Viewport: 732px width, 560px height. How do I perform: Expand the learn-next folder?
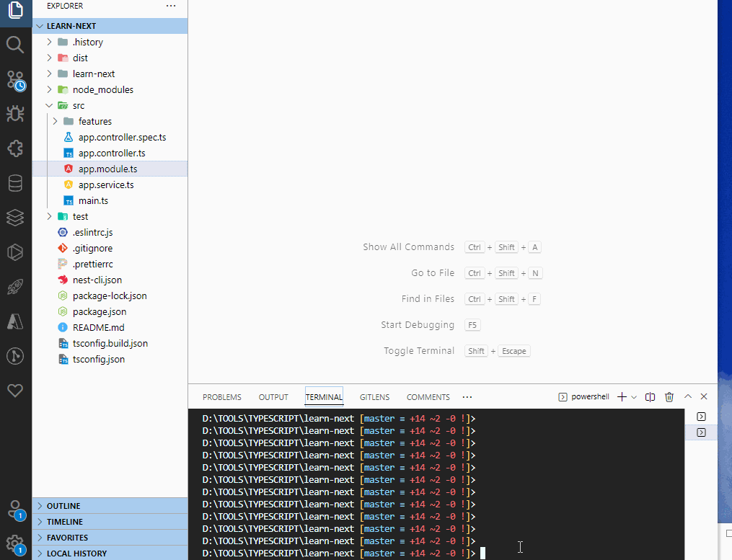coord(110,74)
